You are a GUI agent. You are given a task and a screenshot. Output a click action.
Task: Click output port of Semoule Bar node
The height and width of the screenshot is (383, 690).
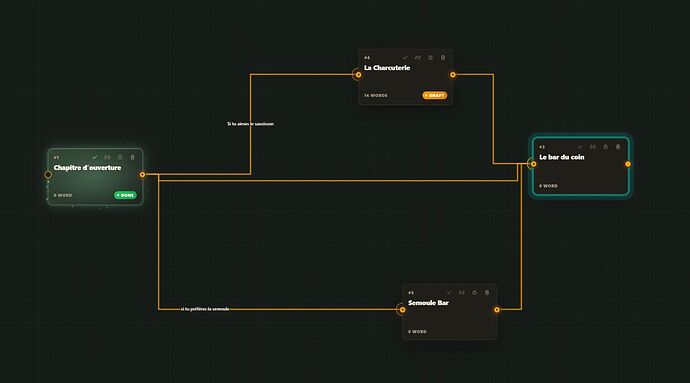pyautogui.click(x=497, y=310)
